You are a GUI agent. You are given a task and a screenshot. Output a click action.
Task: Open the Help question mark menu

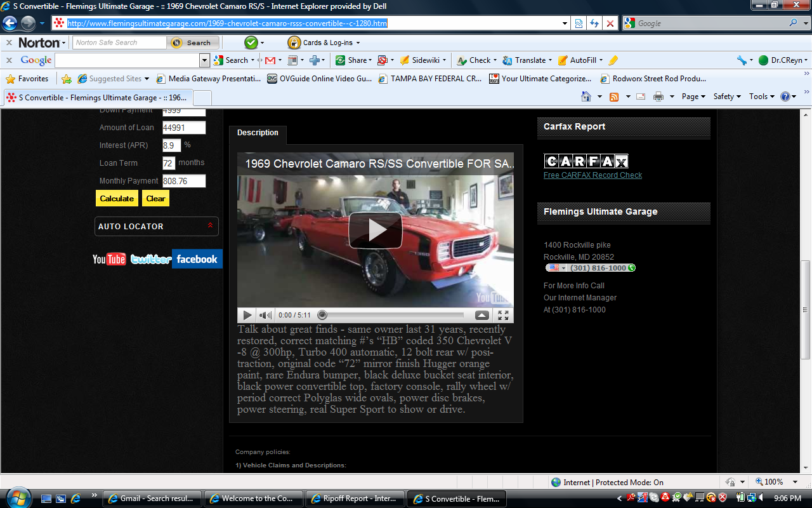coord(788,97)
